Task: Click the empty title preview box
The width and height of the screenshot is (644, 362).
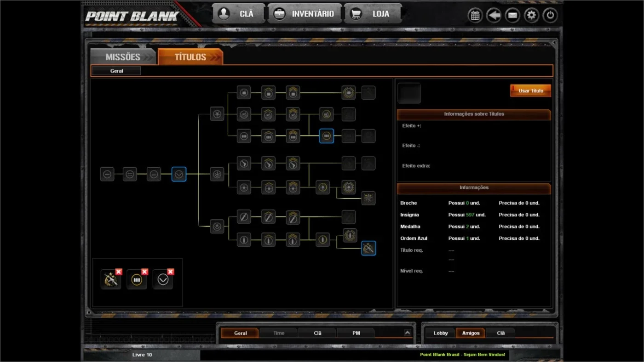Action: (409, 93)
